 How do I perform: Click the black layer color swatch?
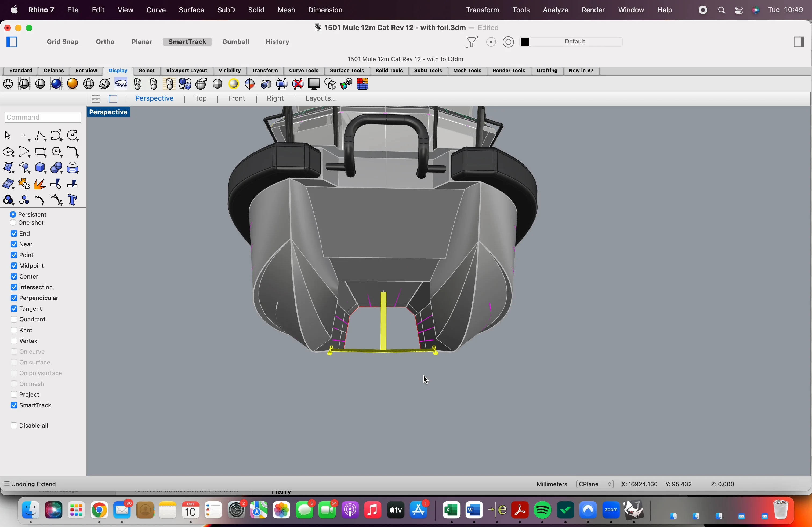click(x=525, y=42)
